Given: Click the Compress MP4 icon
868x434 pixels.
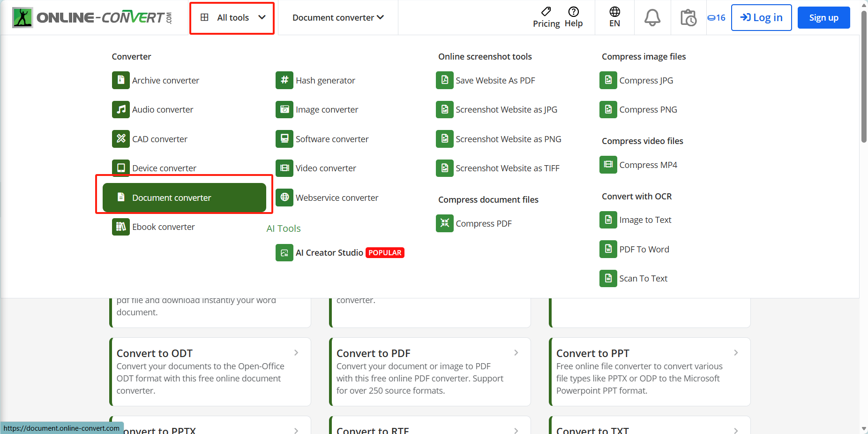Looking at the screenshot, I should coord(608,165).
